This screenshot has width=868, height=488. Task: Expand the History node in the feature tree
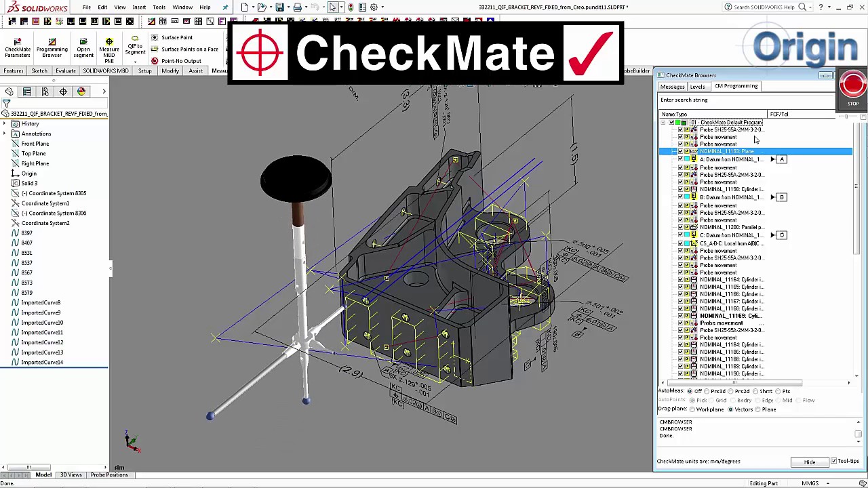(x=5, y=124)
